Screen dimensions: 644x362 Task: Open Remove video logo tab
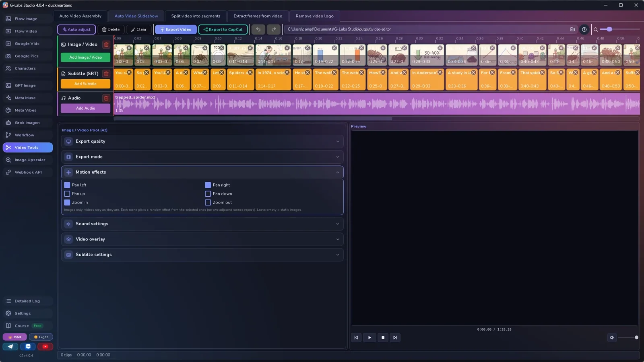(x=314, y=16)
